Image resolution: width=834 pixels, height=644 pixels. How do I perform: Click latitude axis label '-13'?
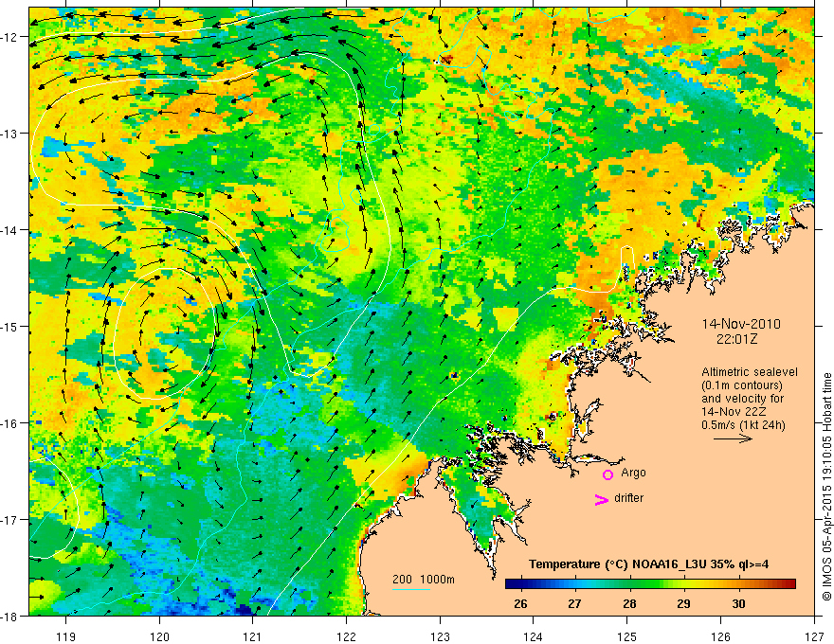(10, 134)
